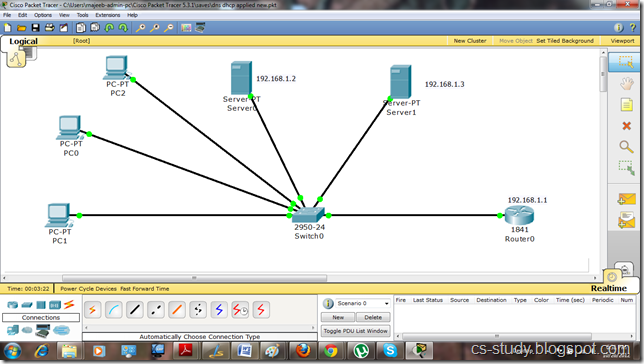The image size is (644, 364).
Task: Open the Drawing Palette icon
Action: tap(186, 28)
